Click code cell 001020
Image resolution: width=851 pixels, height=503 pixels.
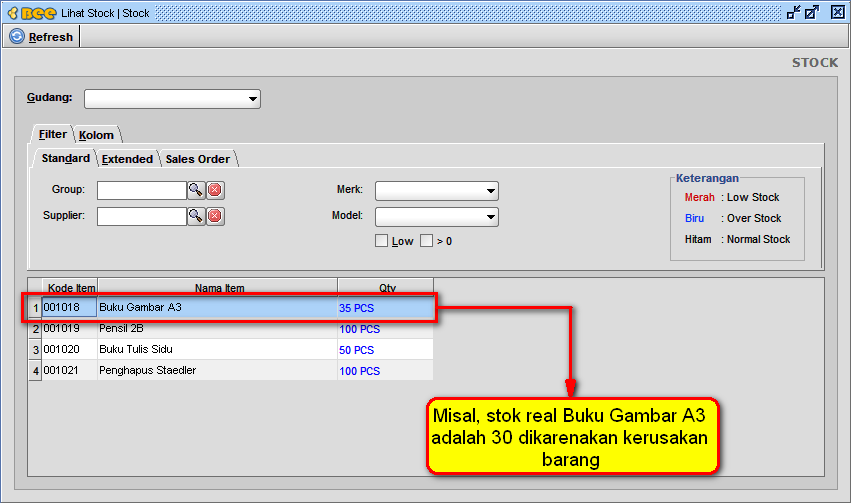coord(69,349)
